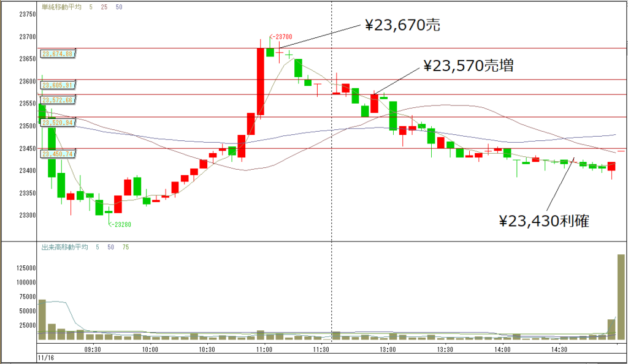Click the 23550 price axis label
Screen dimensions: 628x364
click(28, 104)
